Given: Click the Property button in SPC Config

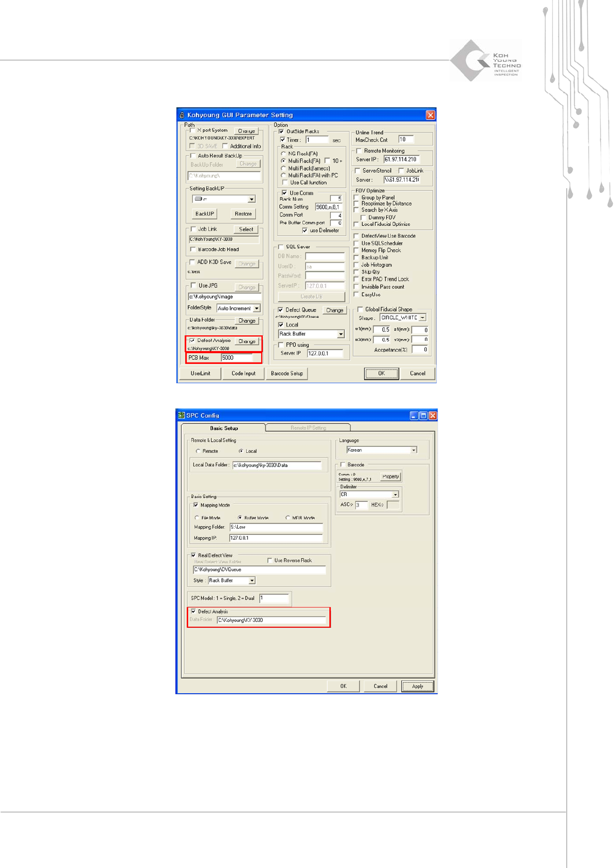Looking at the screenshot, I should pos(391,477).
